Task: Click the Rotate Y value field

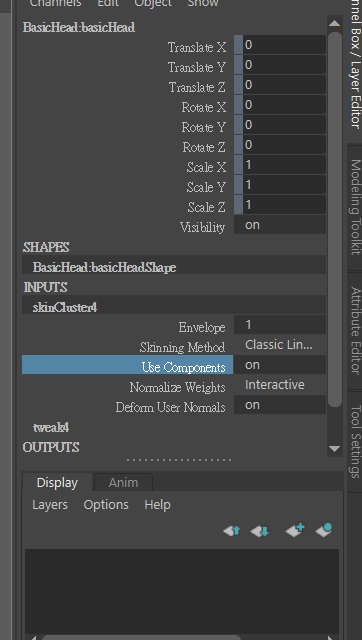Action: click(x=284, y=125)
